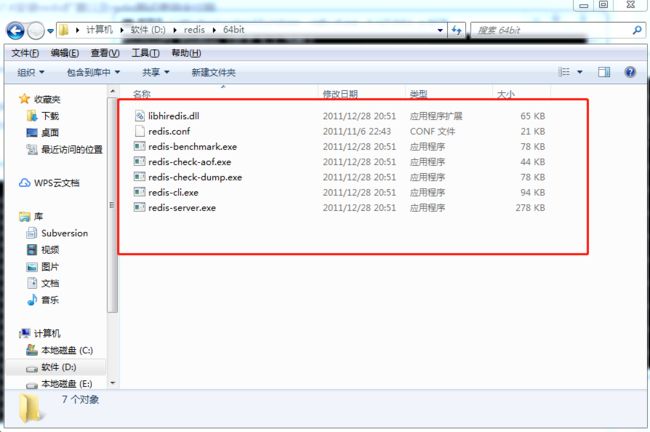Open the address bar history dropdown

pos(440,30)
